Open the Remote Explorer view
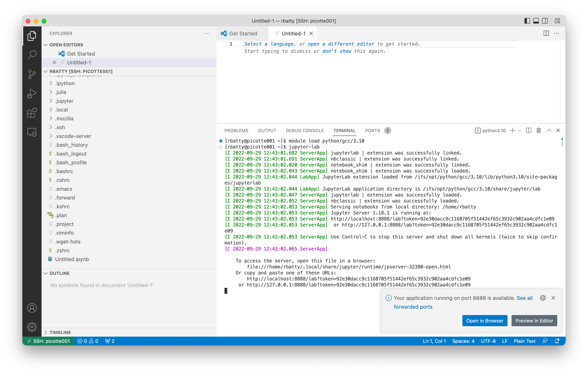Viewport: 588px width, 375px height. coord(32,132)
